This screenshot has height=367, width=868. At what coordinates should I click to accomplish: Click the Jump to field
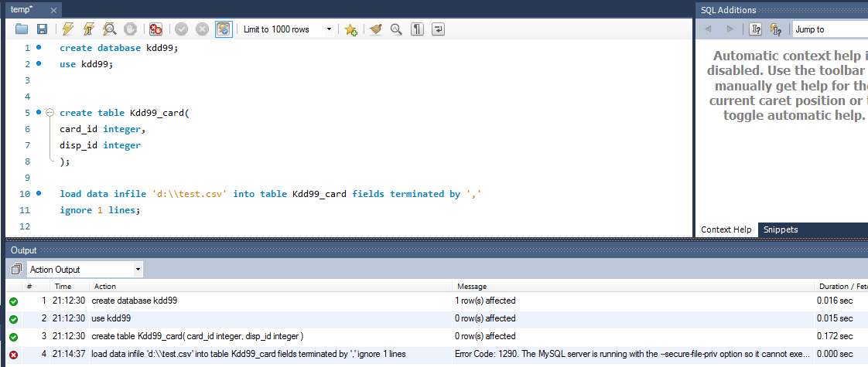(x=830, y=29)
